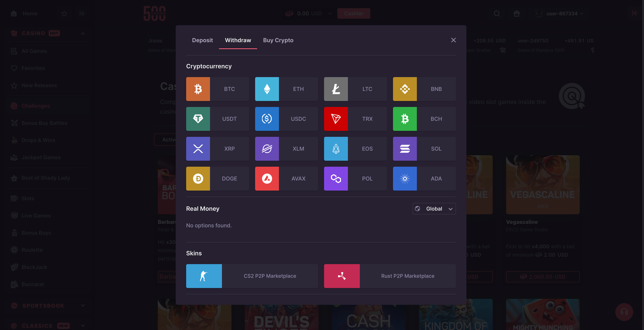Choose DOGE as payout currency
This screenshot has width=644, height=330.
click(x=217, y=178)
